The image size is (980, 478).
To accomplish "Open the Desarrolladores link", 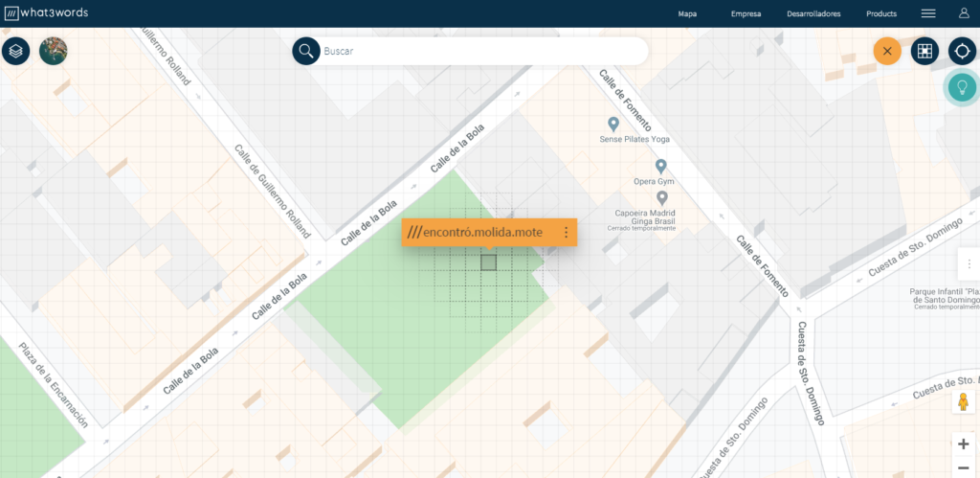I will (813, 13).
